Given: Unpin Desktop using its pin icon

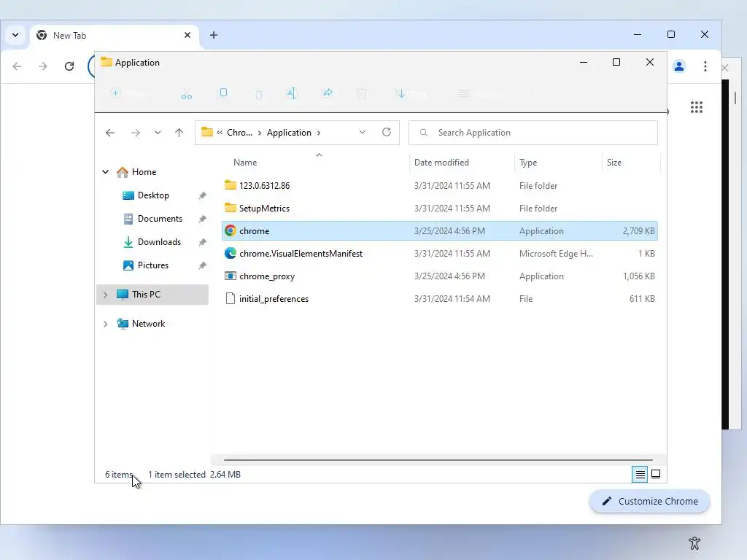Looking at the screenshot, I should (x=203, y=195).
